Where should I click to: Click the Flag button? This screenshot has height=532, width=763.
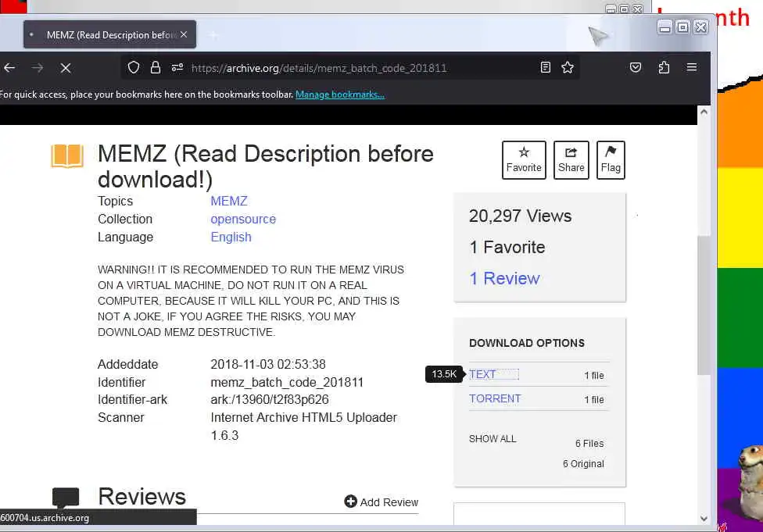(611, 160)
